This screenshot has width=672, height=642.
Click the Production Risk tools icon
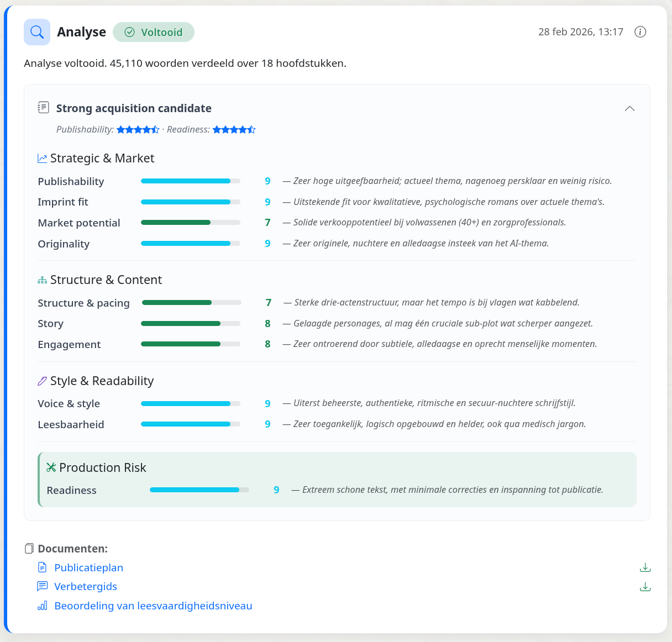point(51,467)
